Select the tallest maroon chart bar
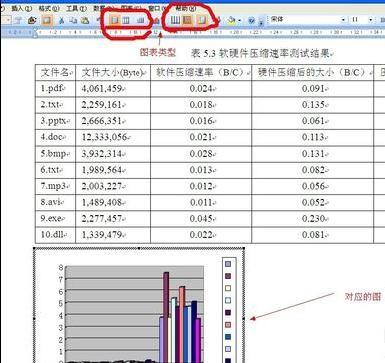Viewport: 385px width, 363px height. click(166, 317)
